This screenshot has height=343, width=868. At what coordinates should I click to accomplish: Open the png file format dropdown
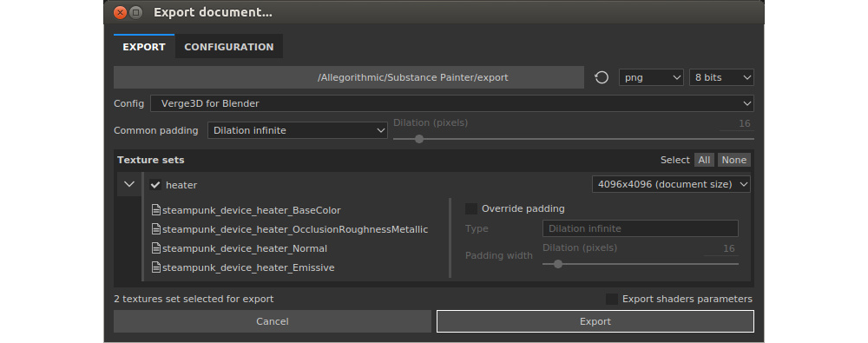(652, 77)
